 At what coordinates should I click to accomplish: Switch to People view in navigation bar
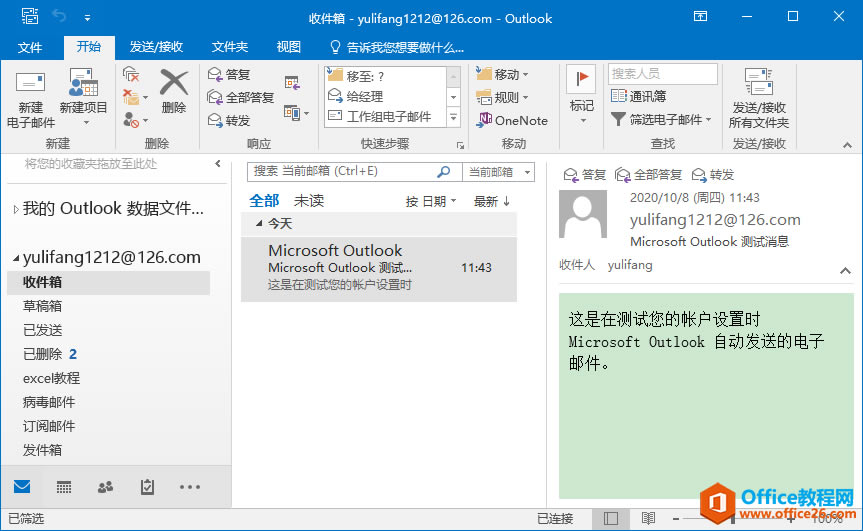105,487
